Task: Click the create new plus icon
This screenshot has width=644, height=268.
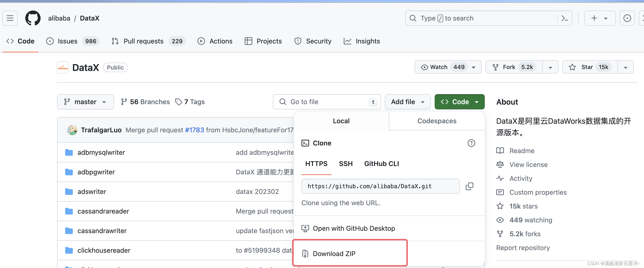Action: click(x=594, y=18)
